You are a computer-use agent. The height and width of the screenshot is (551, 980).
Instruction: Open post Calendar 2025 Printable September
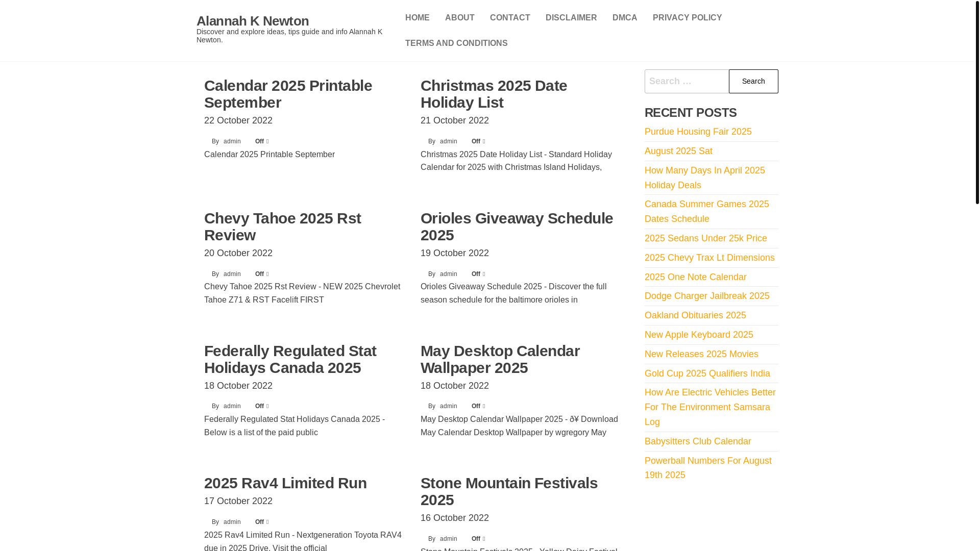pos(288,94)
